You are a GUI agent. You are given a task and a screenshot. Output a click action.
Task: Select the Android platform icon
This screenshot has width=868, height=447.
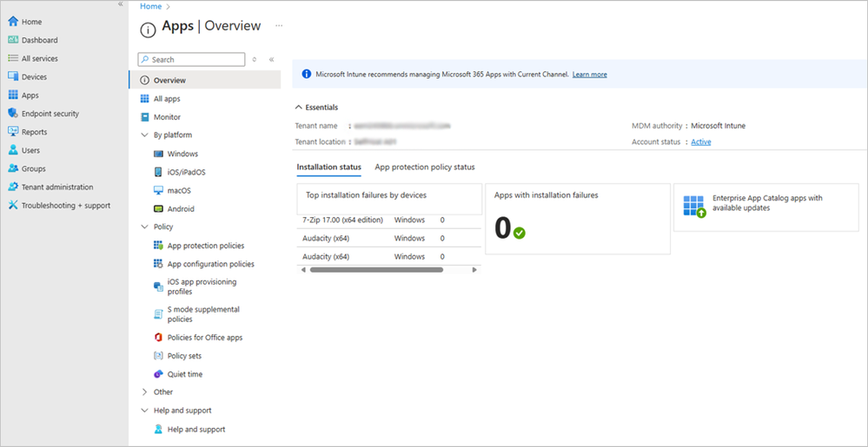(x=158, y=209)
